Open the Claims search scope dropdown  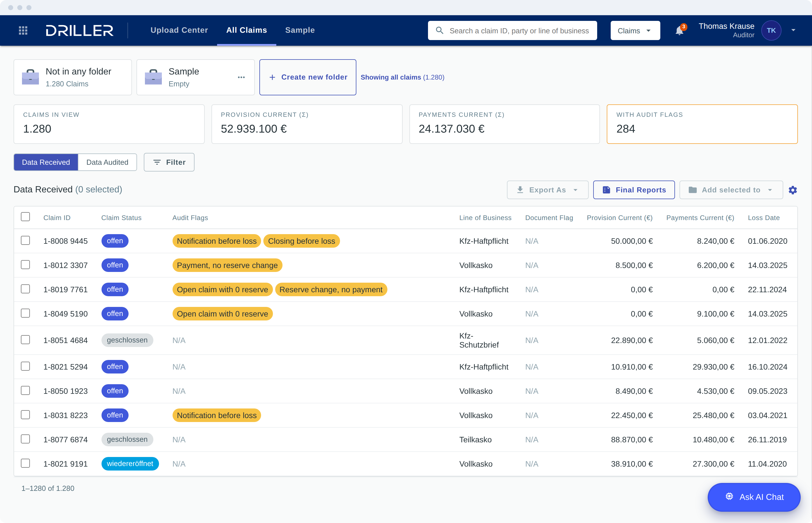635,30
